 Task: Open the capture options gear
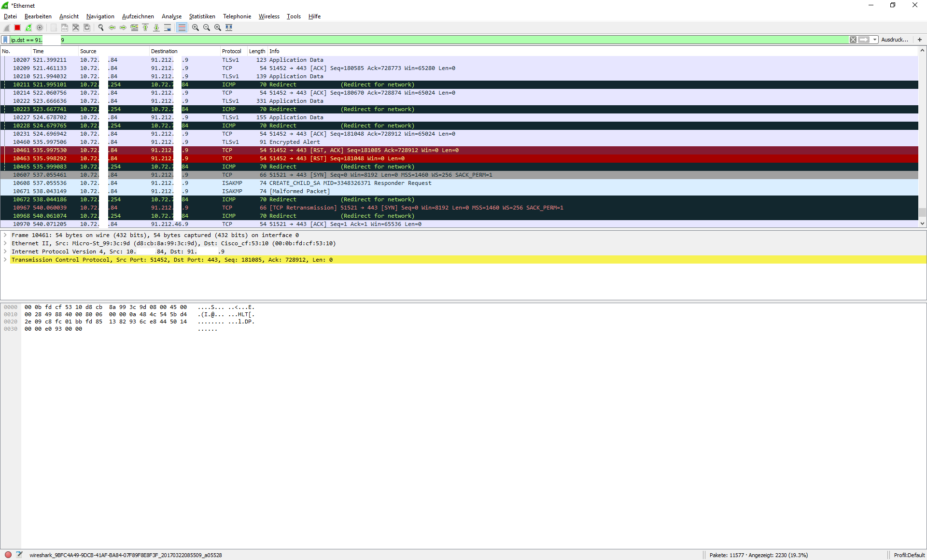tap(40, 28)
